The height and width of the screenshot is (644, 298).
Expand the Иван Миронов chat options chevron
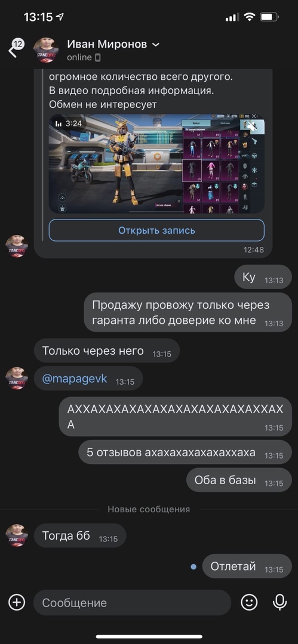156,44
